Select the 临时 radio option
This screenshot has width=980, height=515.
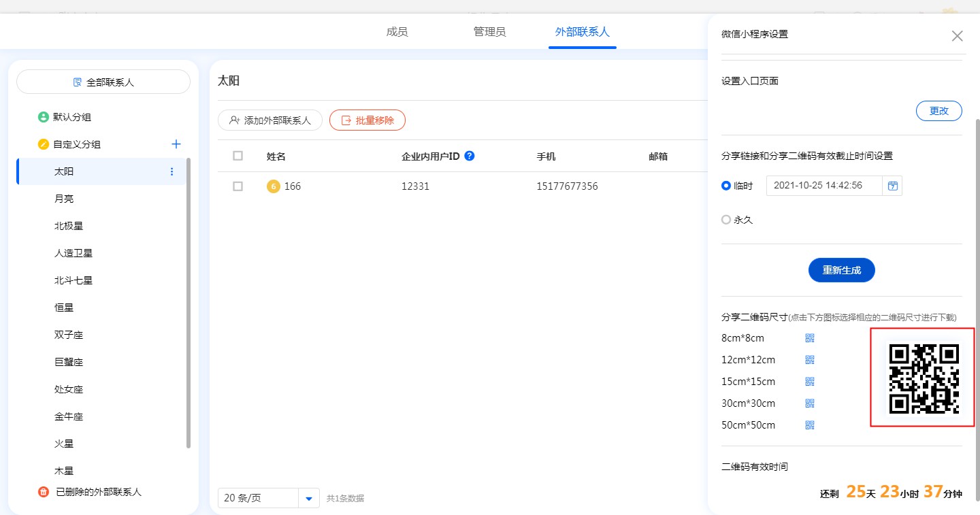(726, 186)
